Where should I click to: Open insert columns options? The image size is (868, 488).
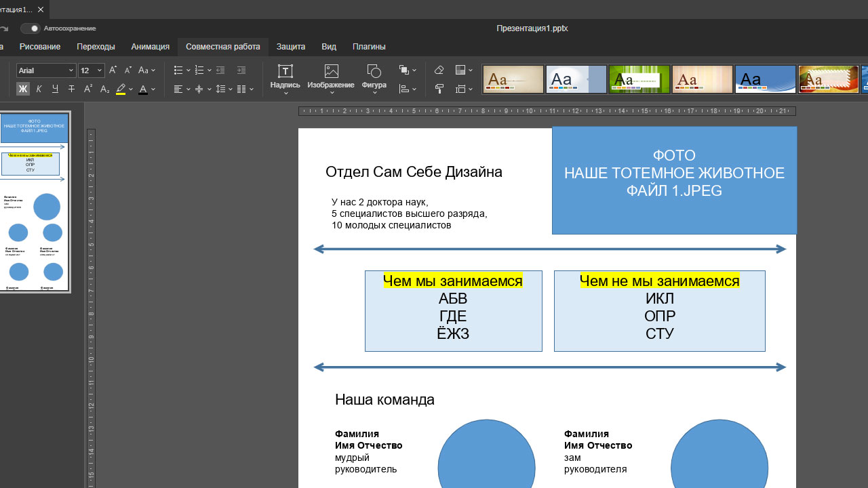(245, 89)
